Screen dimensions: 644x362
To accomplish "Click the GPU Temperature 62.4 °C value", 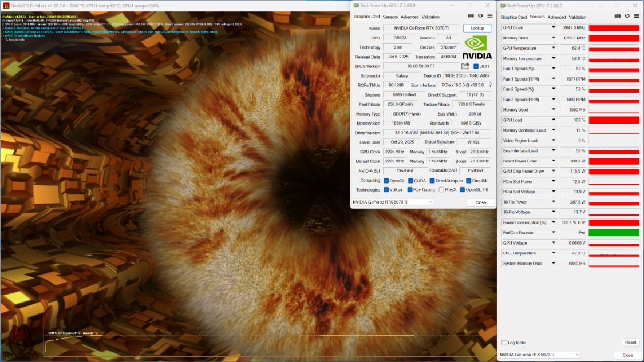I will click(575, 48).
